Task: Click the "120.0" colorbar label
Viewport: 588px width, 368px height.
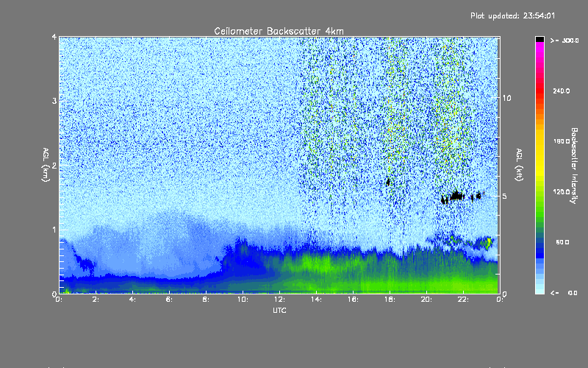Action: pos(562,192)
